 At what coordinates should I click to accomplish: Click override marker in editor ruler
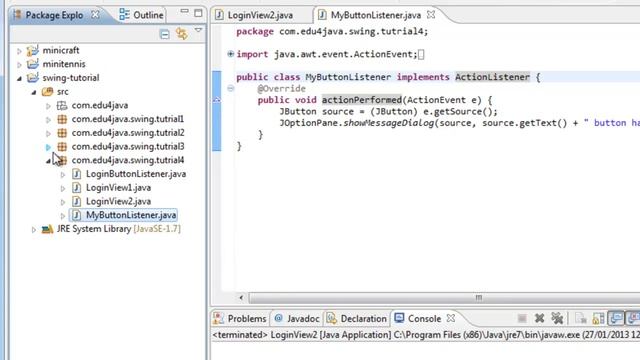(x=217, y=100)
